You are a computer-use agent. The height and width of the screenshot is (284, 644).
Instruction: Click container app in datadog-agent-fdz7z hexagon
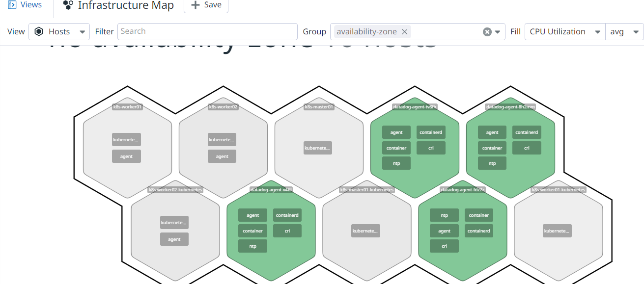(479, 215)
